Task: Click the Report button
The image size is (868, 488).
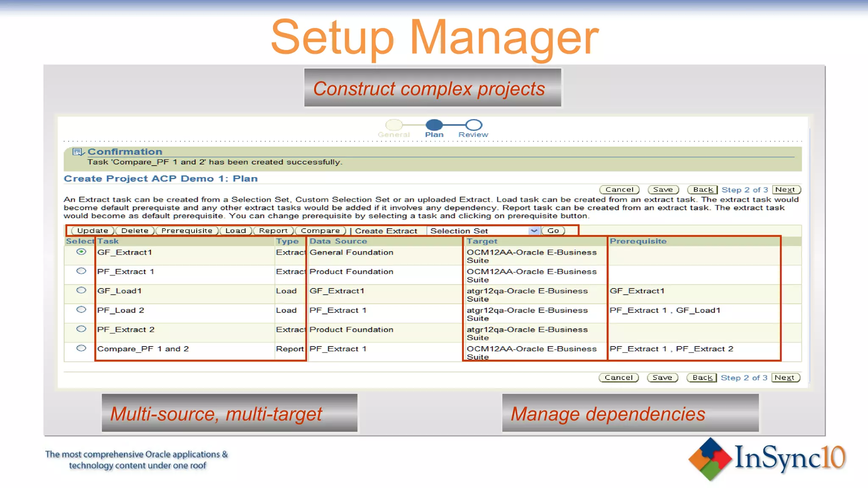Action: (x=273, y=231)
